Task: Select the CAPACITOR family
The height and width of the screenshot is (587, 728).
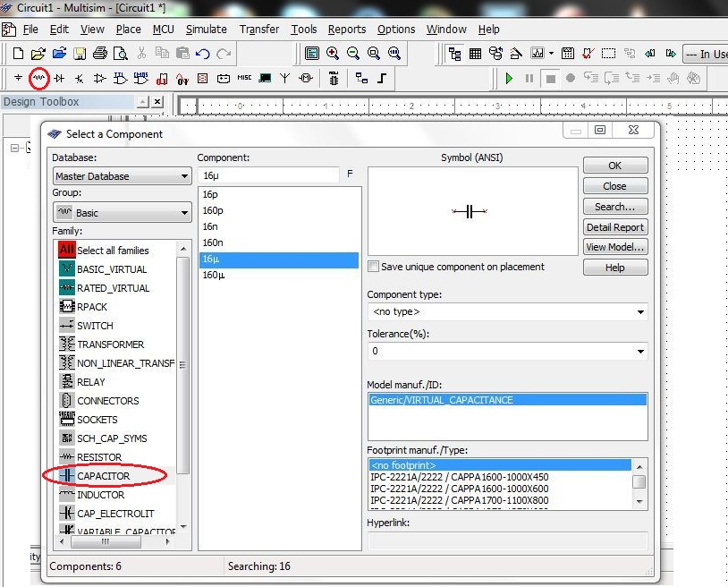Action: tap(104, 476)
